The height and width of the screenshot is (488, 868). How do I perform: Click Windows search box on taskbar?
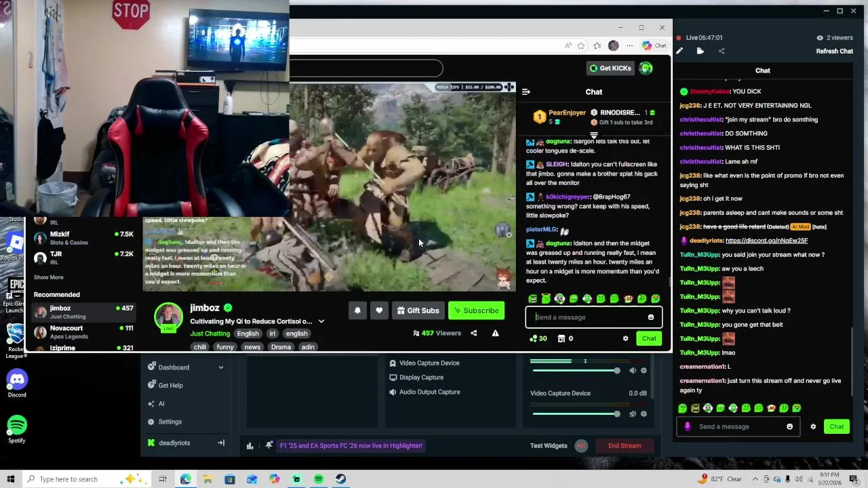88,479
